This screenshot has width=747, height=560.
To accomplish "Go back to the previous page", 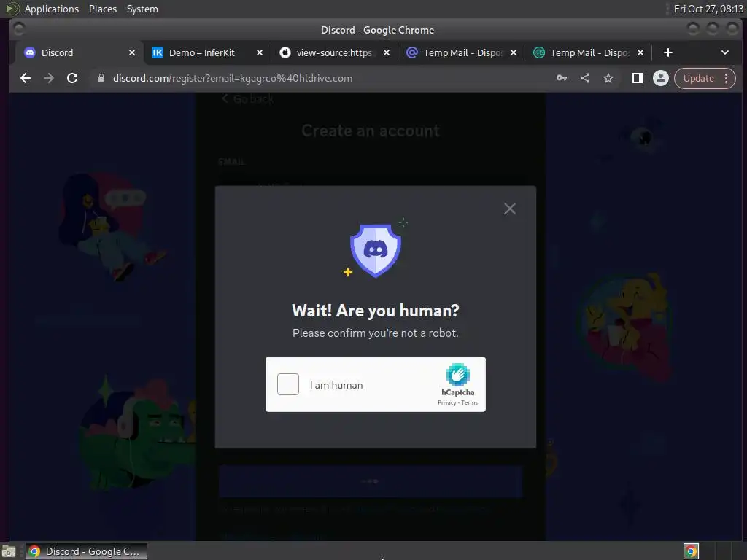I will pyautogui.click(x=26, y=78).
